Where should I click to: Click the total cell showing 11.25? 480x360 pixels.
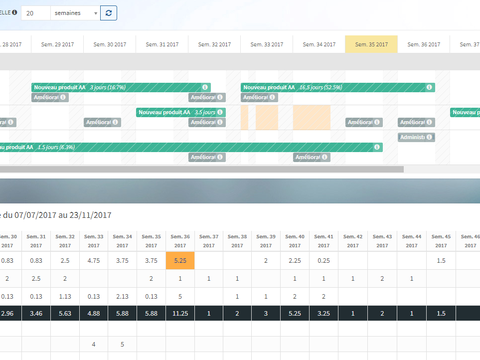[x=180, y=313]
